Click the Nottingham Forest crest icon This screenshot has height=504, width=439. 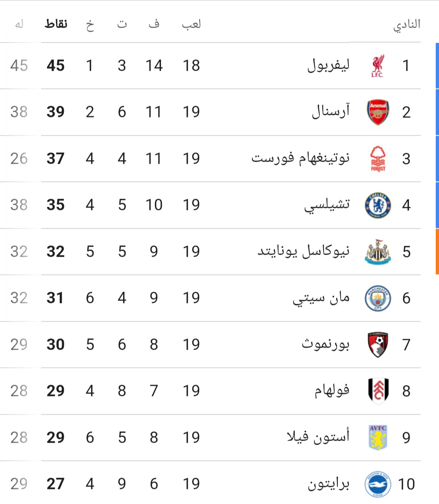pos(378,159)
